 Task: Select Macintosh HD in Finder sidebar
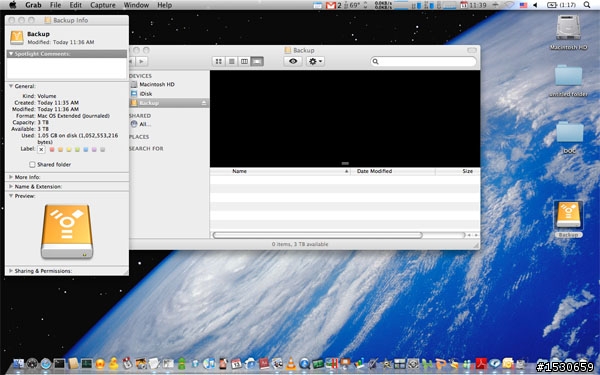pyautogui.click(x=157, y=84)
